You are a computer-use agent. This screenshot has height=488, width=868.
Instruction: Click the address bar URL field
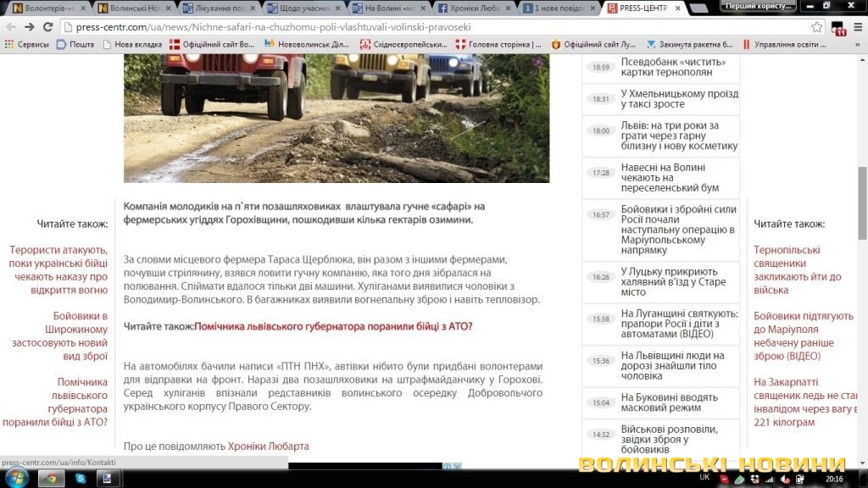[424, 26]
